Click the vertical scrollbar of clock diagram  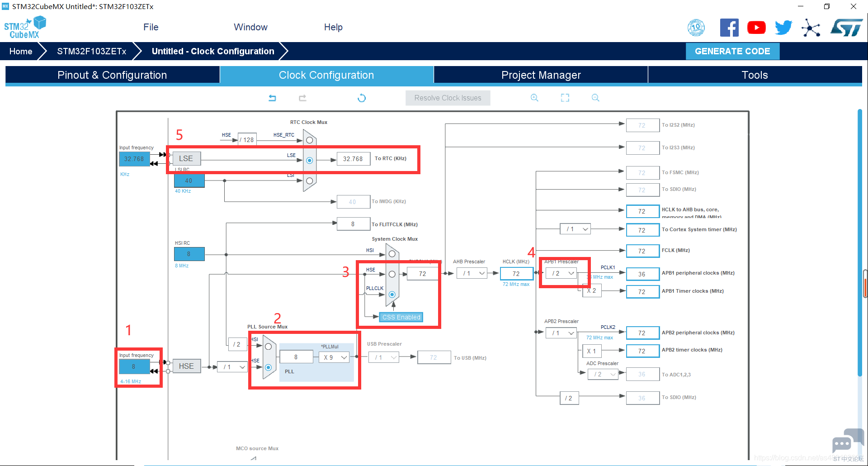(x=860, y=243)
